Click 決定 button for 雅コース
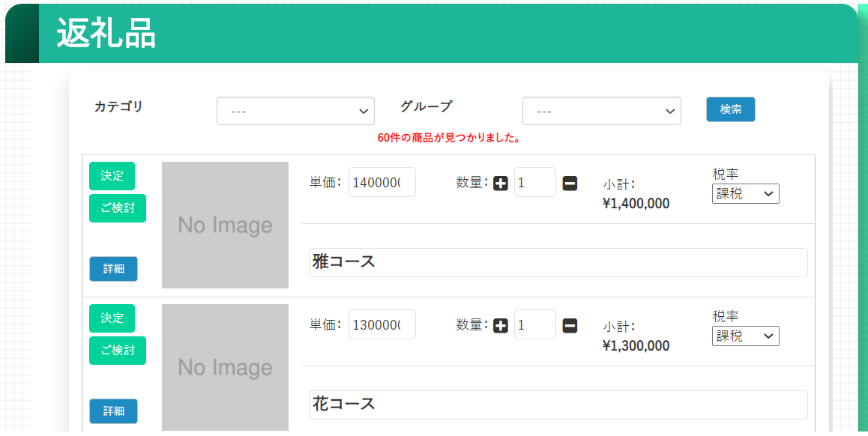Image resolution: width=868 pixels, height=436 pixels. (112, 176)
